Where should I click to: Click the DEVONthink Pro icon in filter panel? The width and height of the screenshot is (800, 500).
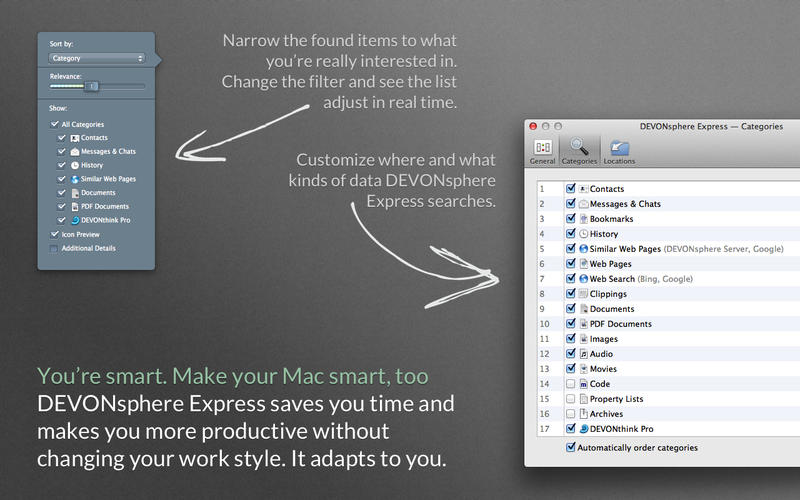(74, 220)
